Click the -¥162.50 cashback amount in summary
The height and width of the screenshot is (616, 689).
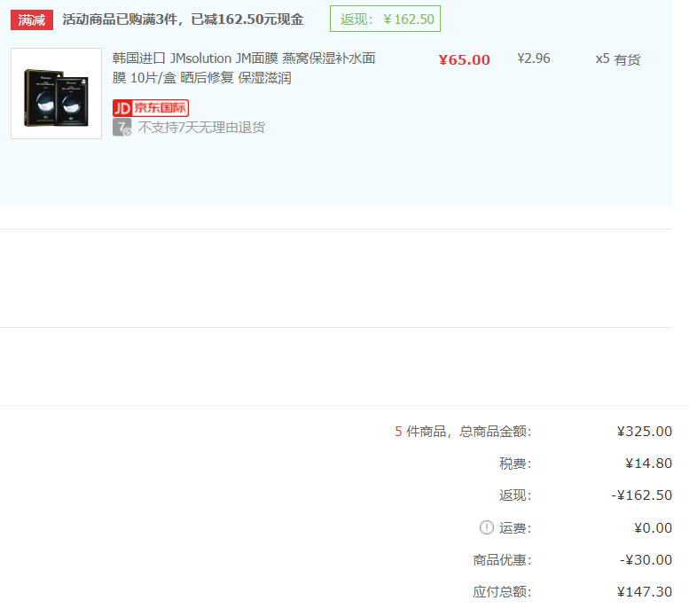point(642,495)
